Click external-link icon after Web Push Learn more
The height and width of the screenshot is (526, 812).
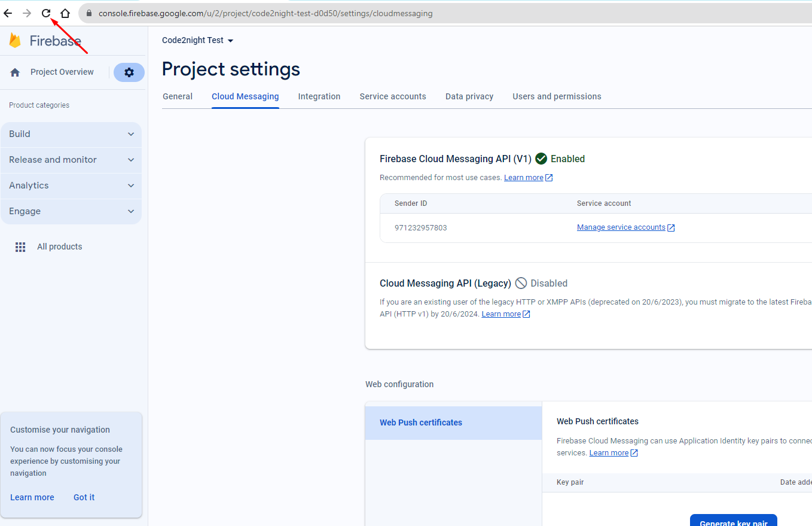634,453
